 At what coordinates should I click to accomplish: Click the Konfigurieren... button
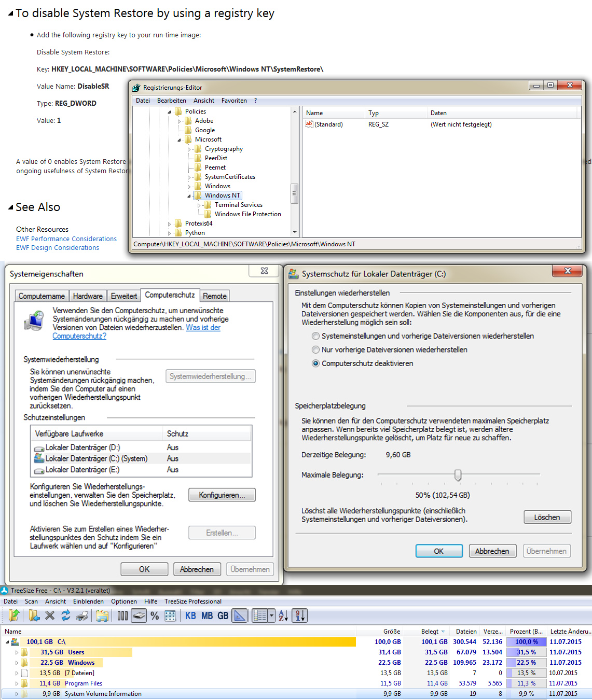coord(222,495)
